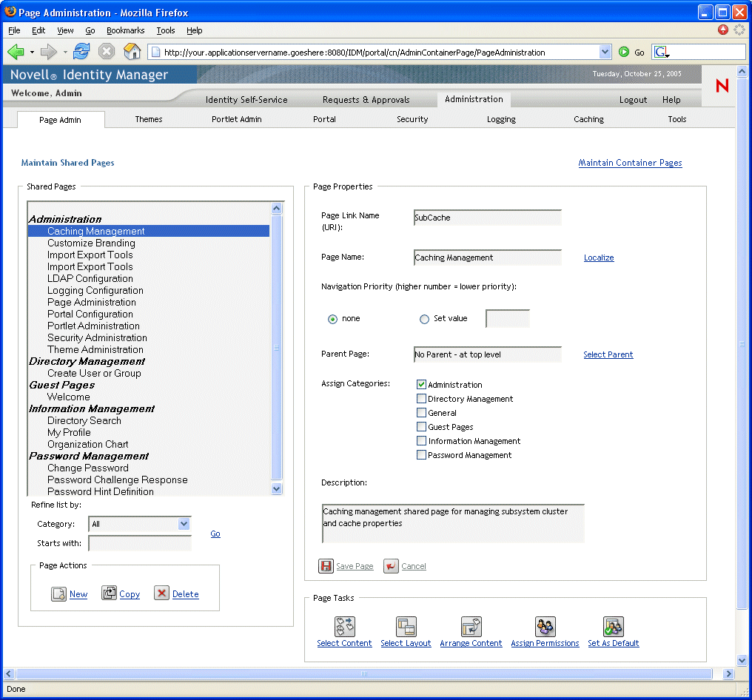Click the browser Reload toolbar icon
This screenshot has height=700, width=752.
(81, 52)
